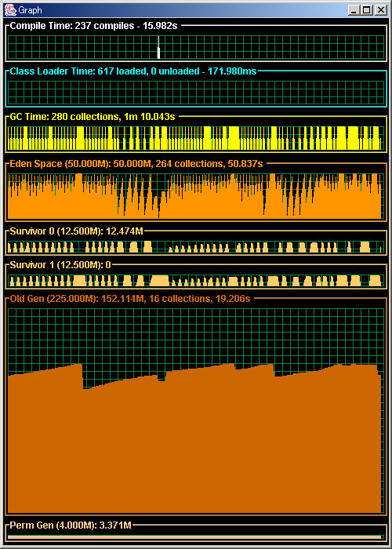
Task: Click the white spike in Compile Time graph
Action: (x=158, y=47)
